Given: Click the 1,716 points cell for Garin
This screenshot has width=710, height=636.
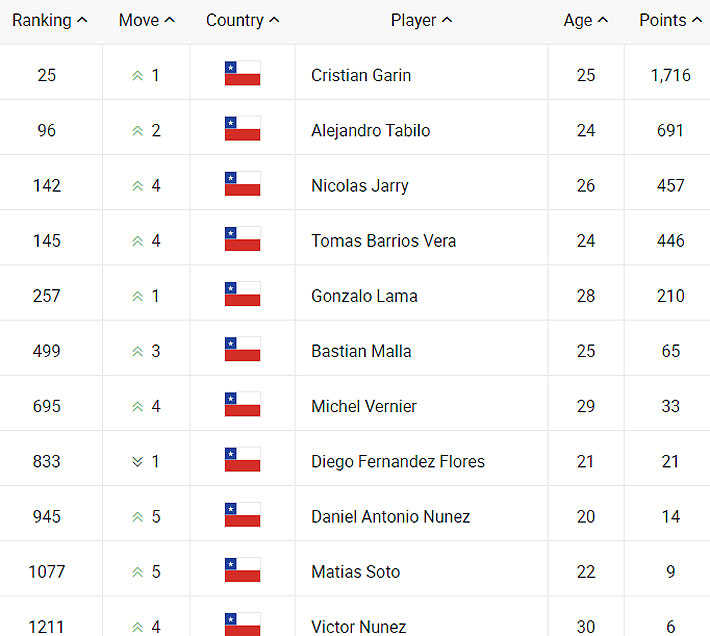Looking at the screenshot, I should click(670, 75).
